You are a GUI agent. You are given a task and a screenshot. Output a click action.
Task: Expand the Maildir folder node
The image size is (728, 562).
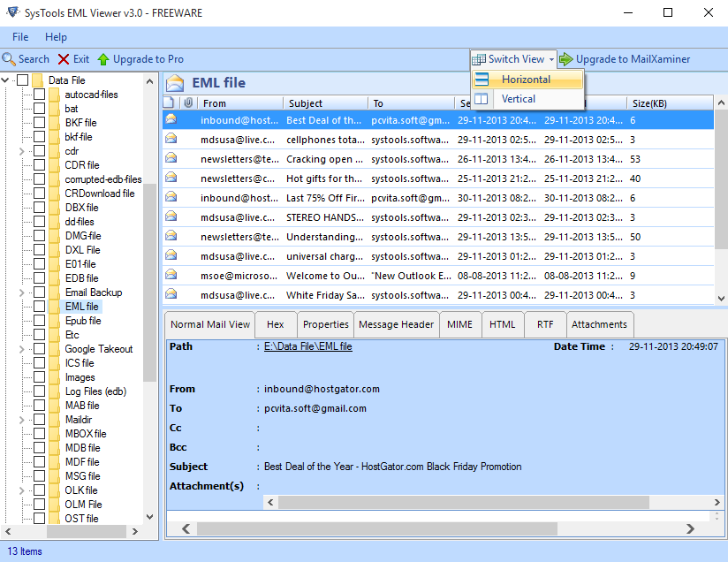coord(21,420)
